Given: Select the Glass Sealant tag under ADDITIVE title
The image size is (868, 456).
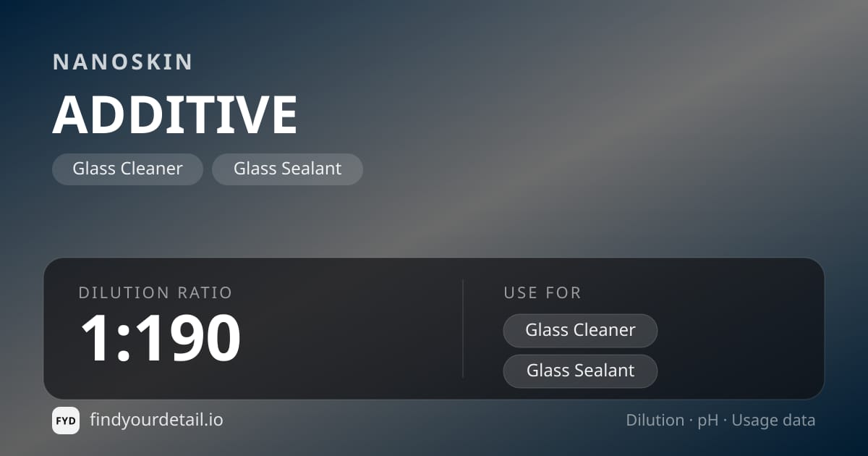Looking at the screenshot, I should click(287, 169).
